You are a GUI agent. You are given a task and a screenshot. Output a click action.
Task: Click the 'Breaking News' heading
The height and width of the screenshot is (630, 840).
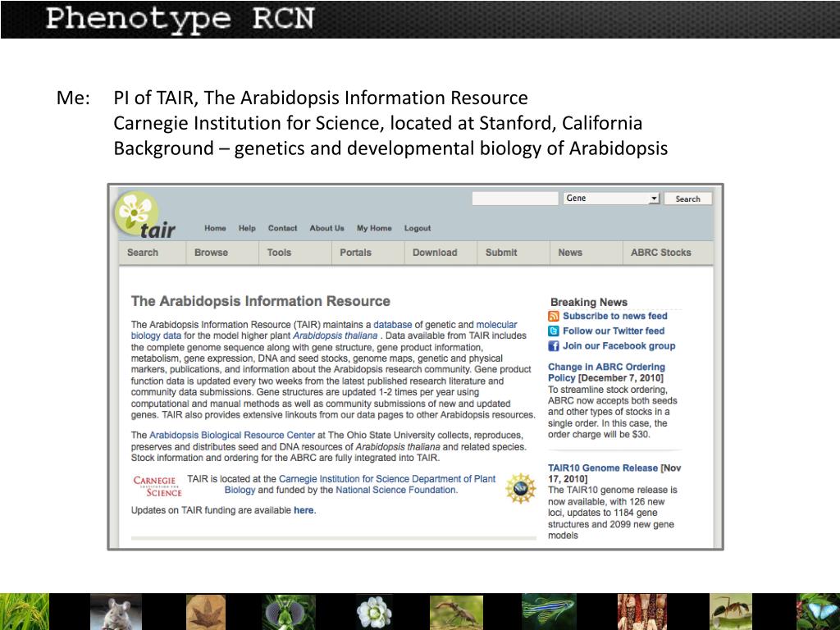[589, 302]
